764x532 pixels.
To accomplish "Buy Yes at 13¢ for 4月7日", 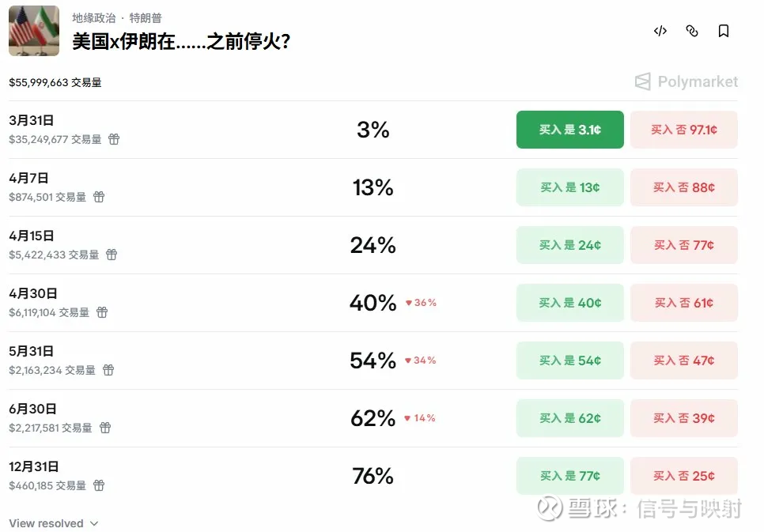I will click(569, 187).
